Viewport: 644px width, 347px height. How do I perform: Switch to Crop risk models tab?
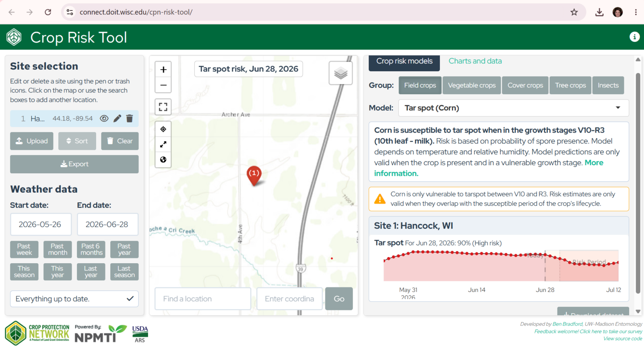click(x=405, y=62)
